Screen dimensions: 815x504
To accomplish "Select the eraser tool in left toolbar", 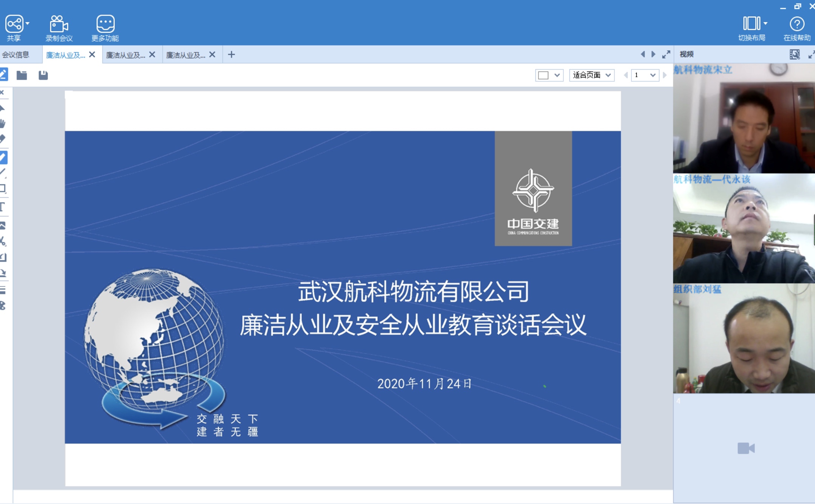I will click(3, 139).
